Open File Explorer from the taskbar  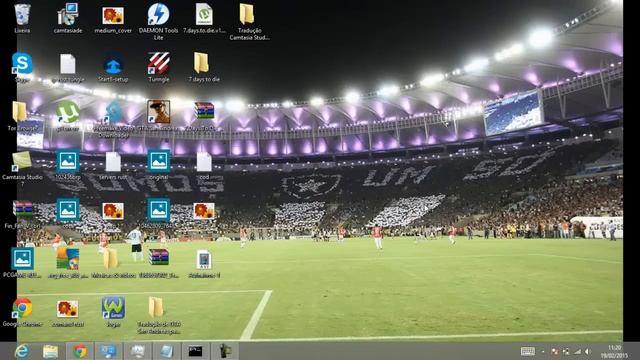point(51,351)
